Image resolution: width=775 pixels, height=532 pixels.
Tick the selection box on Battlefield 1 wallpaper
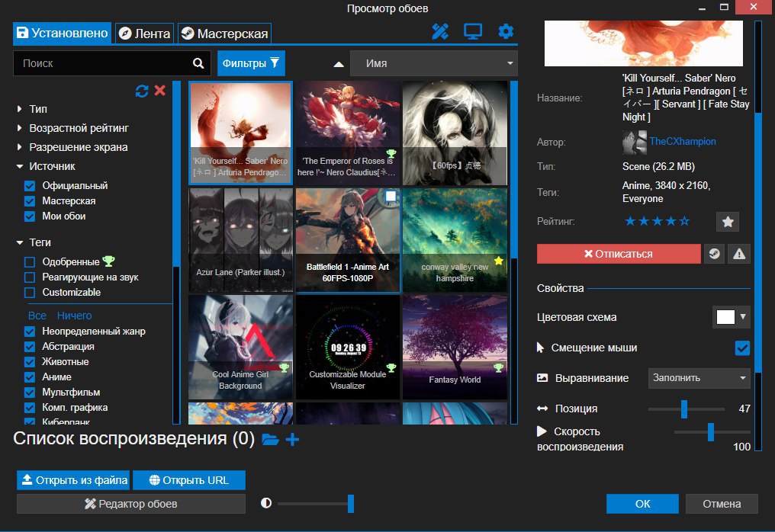[x=391, y=196]
